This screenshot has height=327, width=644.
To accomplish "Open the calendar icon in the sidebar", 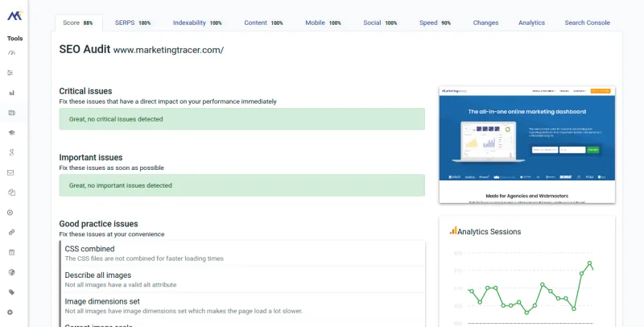I will [11, 252].
